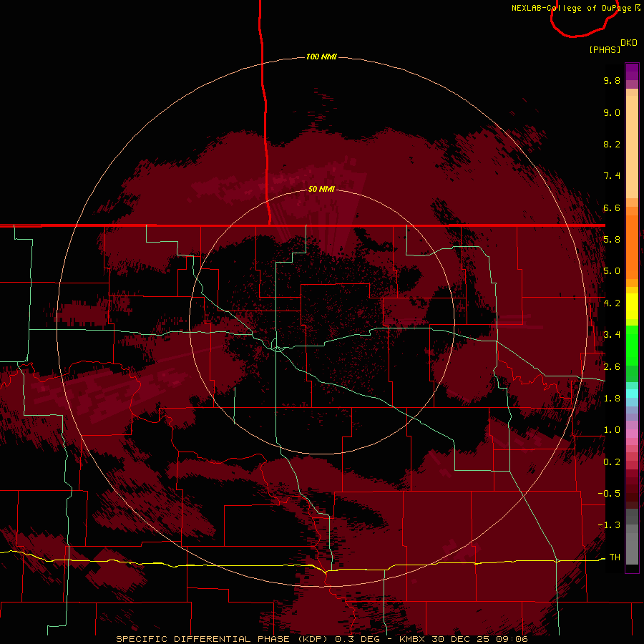
Task: Click the TH threshold label
Action: tap(615, 557)
